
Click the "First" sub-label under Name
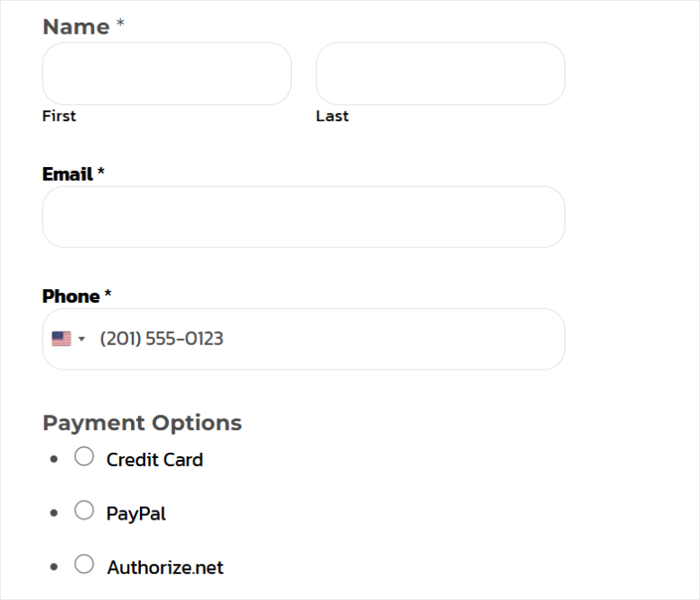pyautogui.click(x=60, y=117)
